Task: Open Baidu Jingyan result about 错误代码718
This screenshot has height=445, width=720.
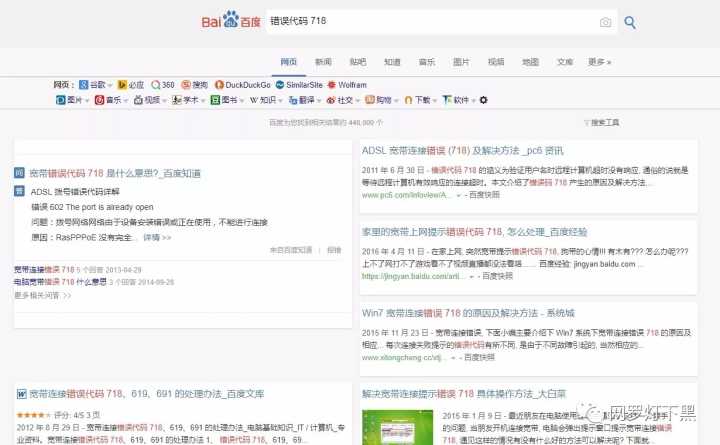Action: click(474, 232)
